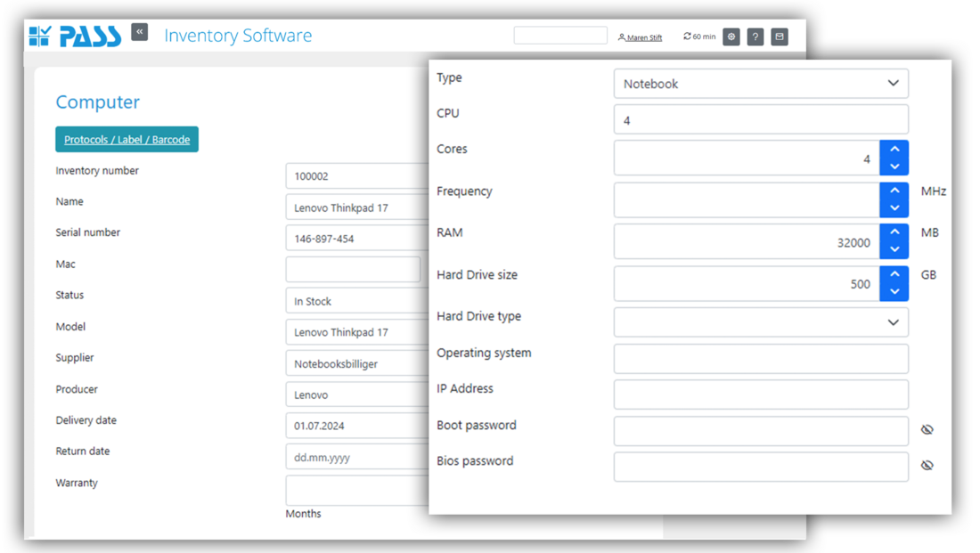Click the help question mark icon

coord(755,36)
